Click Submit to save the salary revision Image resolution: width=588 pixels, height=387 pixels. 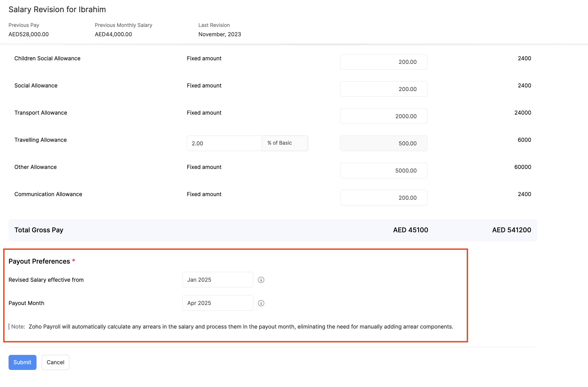point(22,362)
